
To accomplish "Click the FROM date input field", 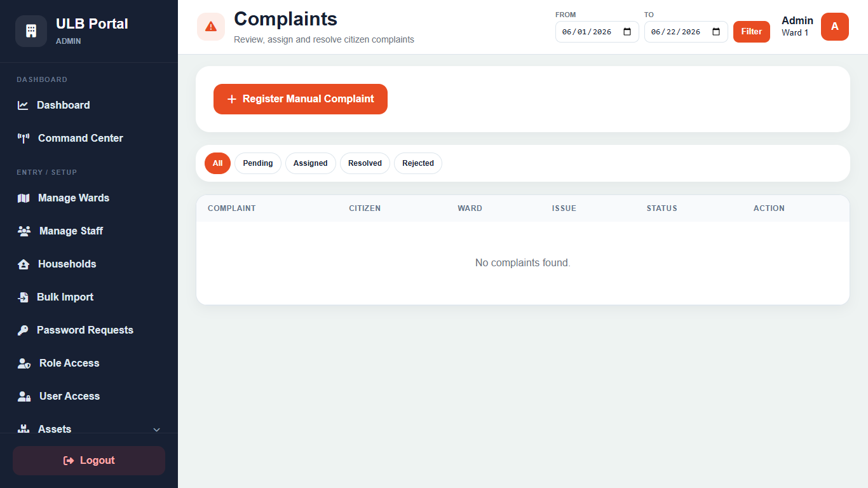I will (597, 32).
